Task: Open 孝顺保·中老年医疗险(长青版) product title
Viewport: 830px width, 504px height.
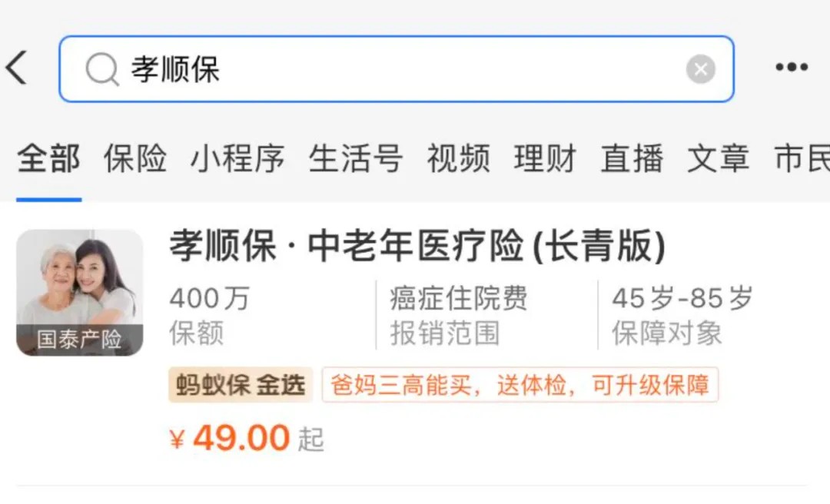Action: click(x=417, y=246)
